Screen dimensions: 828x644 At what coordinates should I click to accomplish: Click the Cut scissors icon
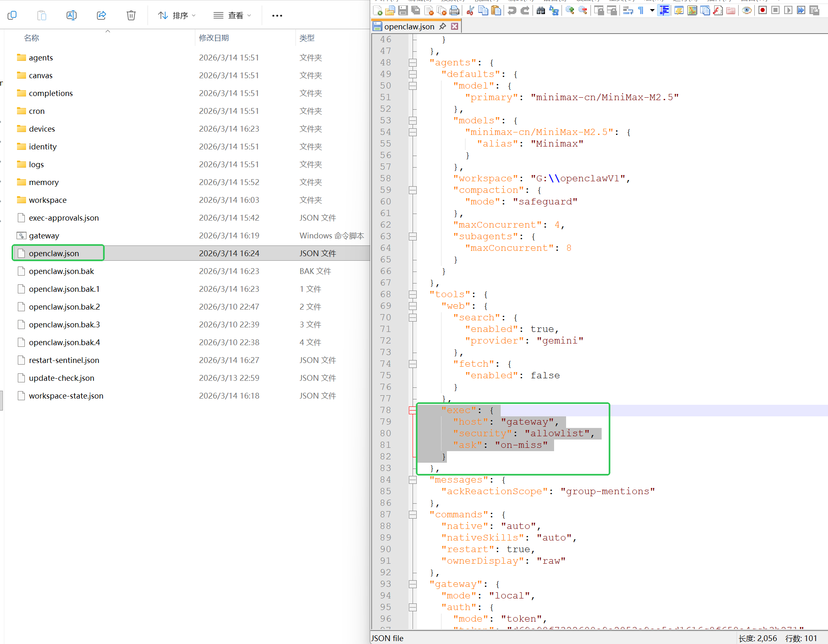tap(470, 10)
